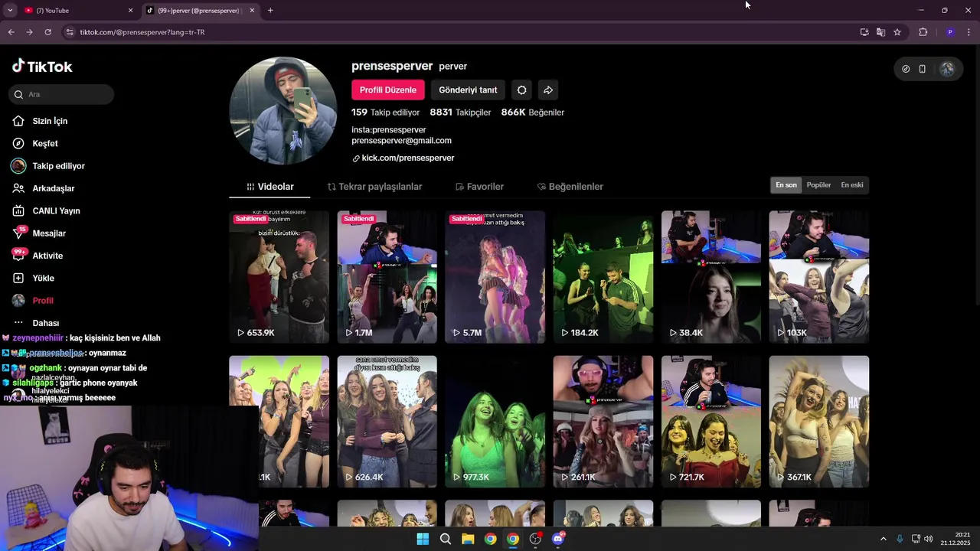Open the Keşfet explore page
Viewport: 980px width, 551px height.
click(44, 143)
